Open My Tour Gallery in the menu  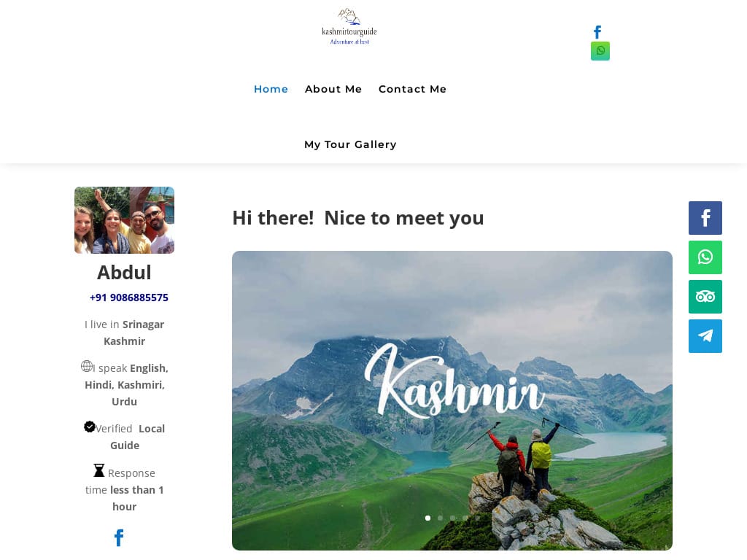(x=351, y=144)
